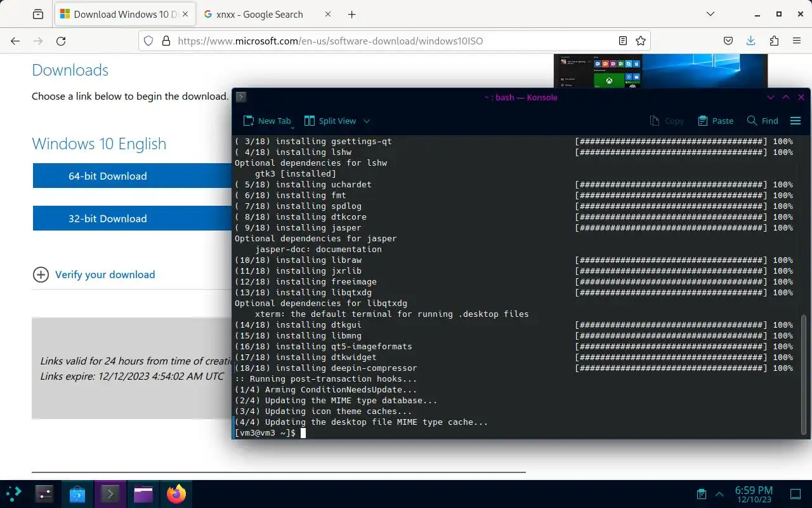Click the Downloads heading text
The width and height of the screenshot is (812, 508).
(70, 70)
